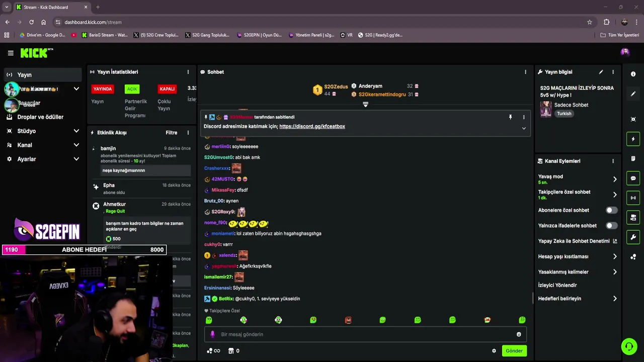Open the green headset support button
The image size is (644, 362).
(628, 346)
